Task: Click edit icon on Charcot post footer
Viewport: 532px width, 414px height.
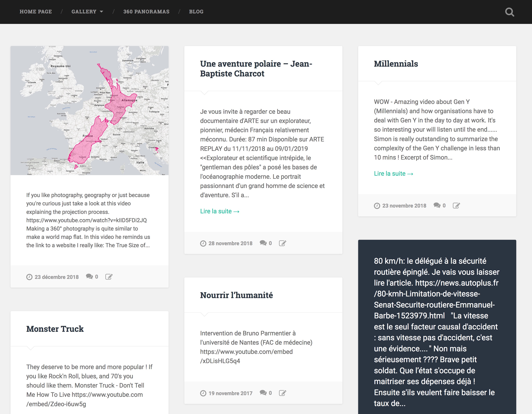Action: (282, 243)
